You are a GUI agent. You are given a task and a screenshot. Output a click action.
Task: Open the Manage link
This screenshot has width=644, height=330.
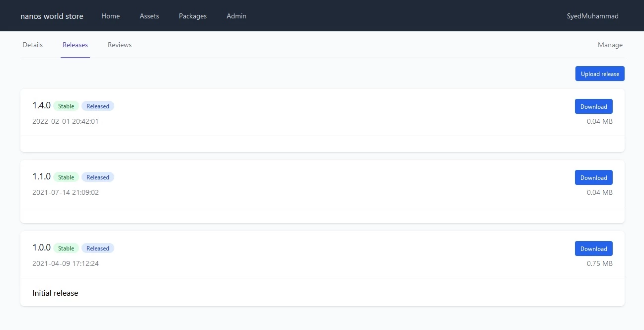(x=610, y=45)
